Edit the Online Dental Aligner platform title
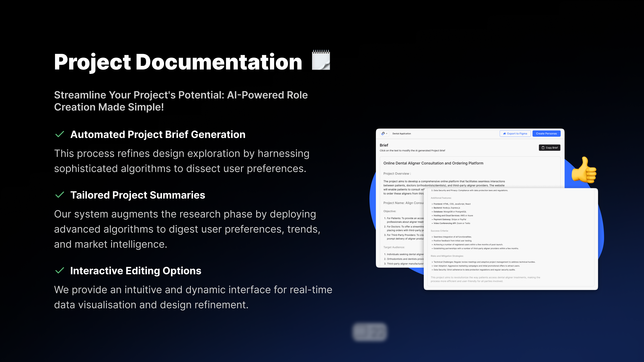The width and height of the screenshot is (644, 362). tap(433, 163)
